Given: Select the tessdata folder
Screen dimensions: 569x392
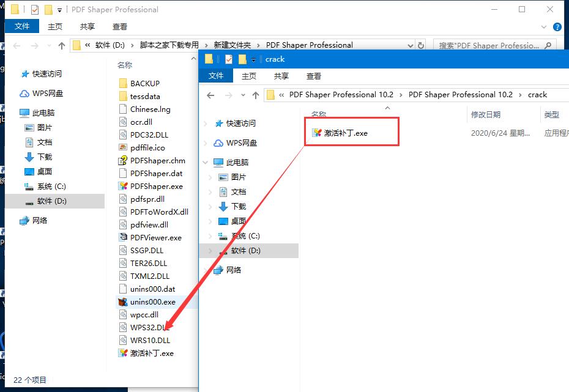Looking at the screenshot, I should [x=139, y=97].
